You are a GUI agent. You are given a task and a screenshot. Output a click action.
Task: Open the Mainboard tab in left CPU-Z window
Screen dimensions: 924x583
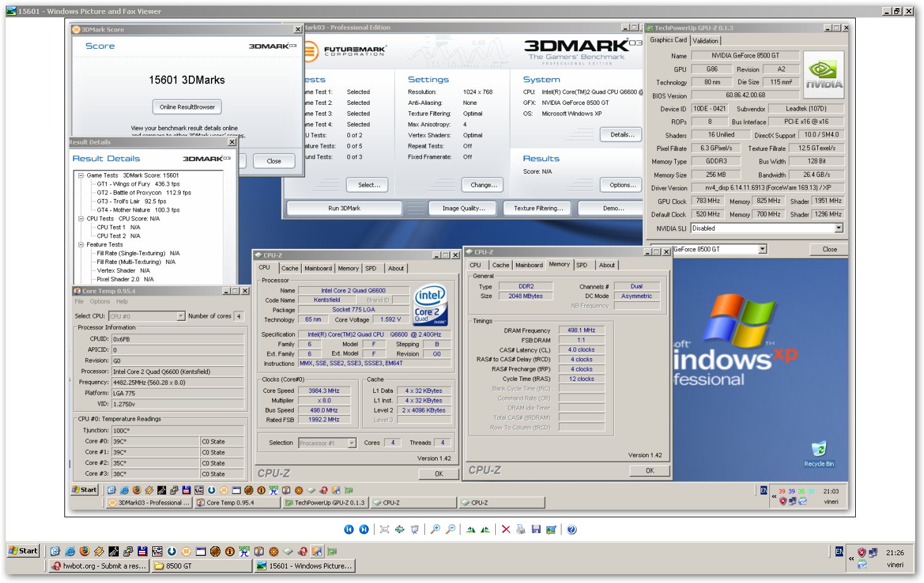pyautogui.click(x=318, y=268)
